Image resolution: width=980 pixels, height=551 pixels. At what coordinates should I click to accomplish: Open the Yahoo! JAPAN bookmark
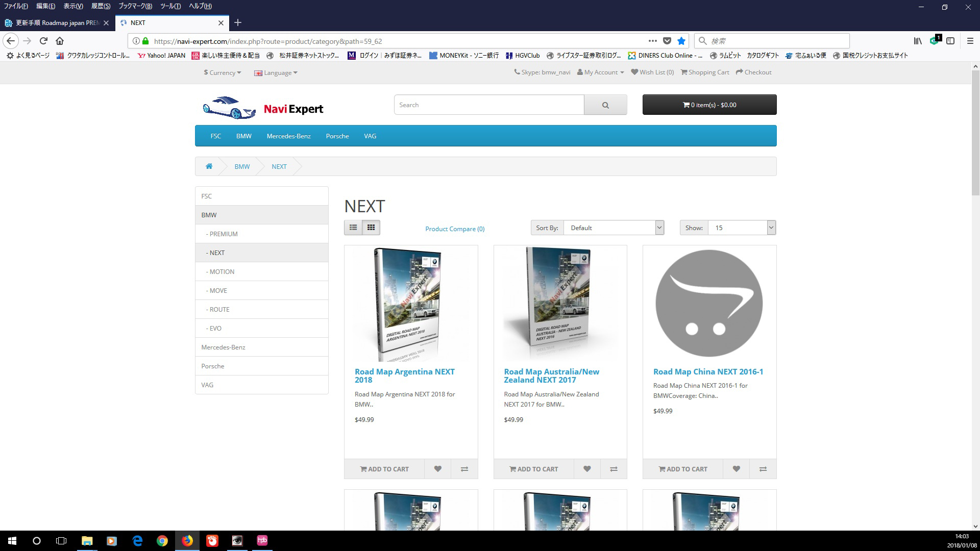161,56
